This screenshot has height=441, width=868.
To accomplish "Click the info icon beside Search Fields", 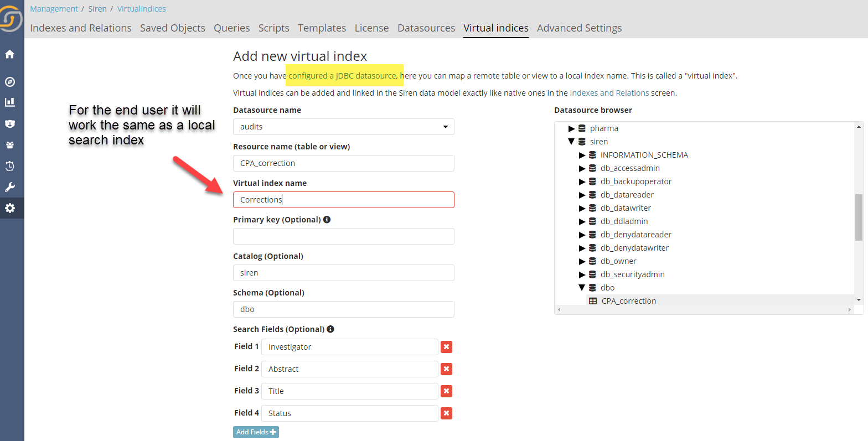I will pos(330,329).
